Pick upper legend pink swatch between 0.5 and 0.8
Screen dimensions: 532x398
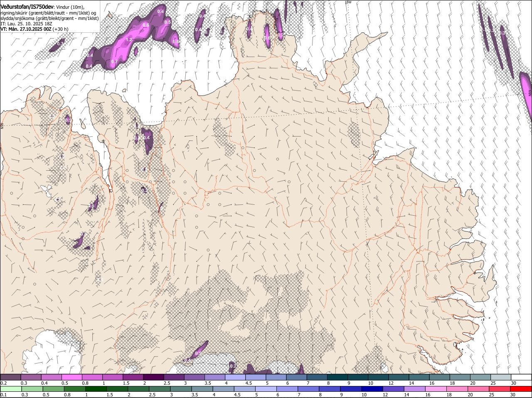point(71,377)
